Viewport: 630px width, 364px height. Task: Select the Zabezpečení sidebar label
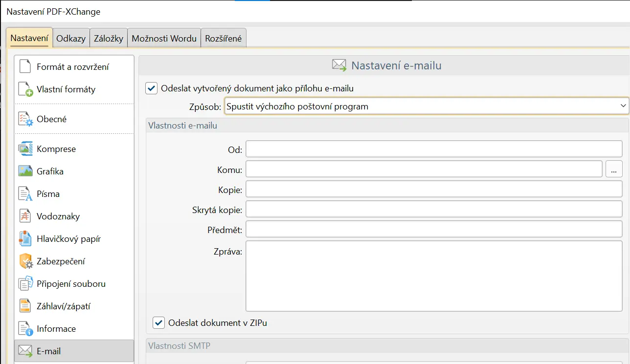tap(61, 261)
